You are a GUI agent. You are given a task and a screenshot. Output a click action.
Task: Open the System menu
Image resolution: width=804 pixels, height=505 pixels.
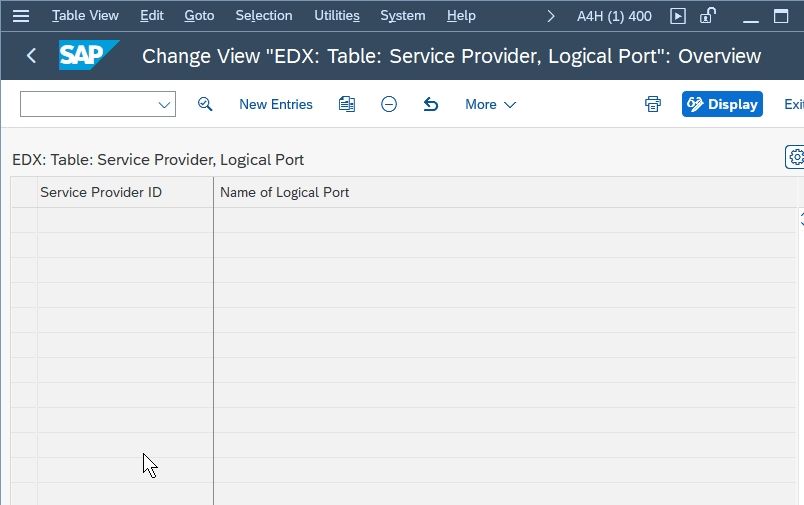click(x=403, y=16)
